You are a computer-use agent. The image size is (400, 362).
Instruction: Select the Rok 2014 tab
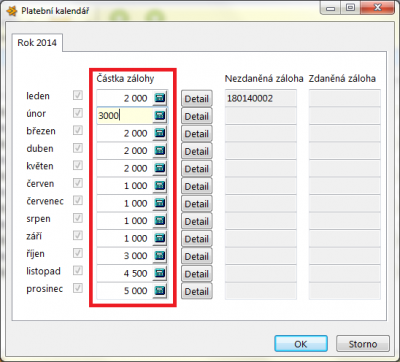point(37,43)
